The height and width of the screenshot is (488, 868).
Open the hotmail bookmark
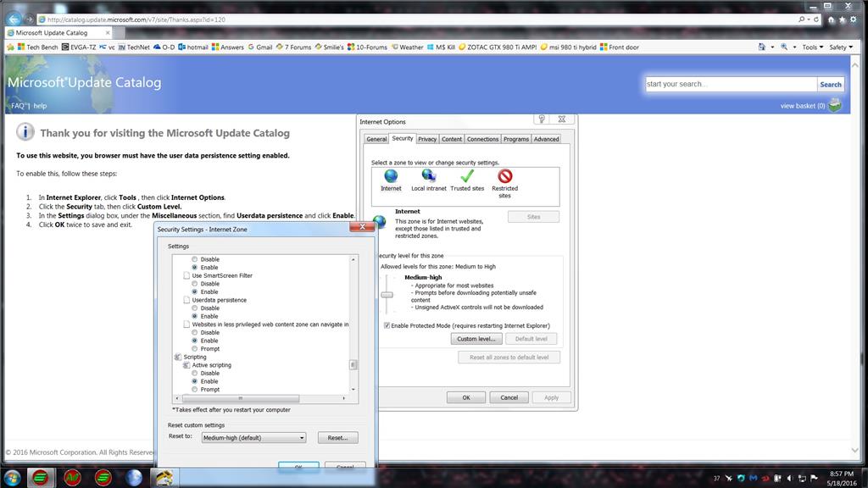193,47
